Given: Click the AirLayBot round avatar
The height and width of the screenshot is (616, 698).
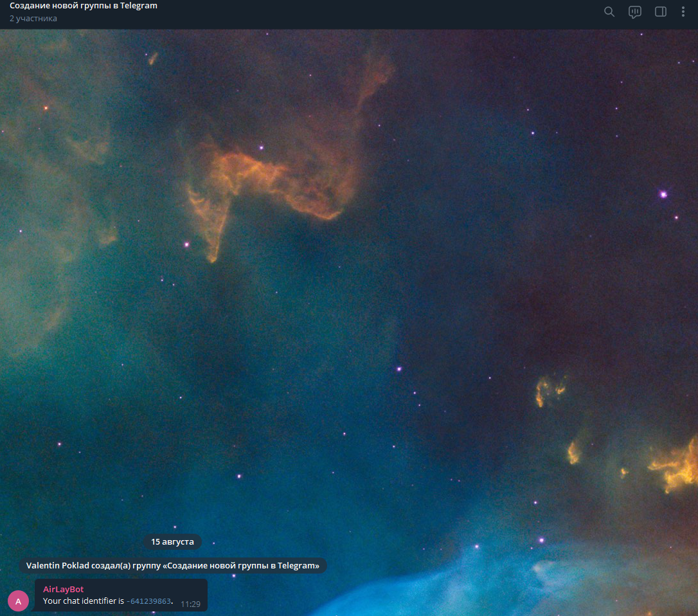Looking at the screenshot, I should click(18, 601).
